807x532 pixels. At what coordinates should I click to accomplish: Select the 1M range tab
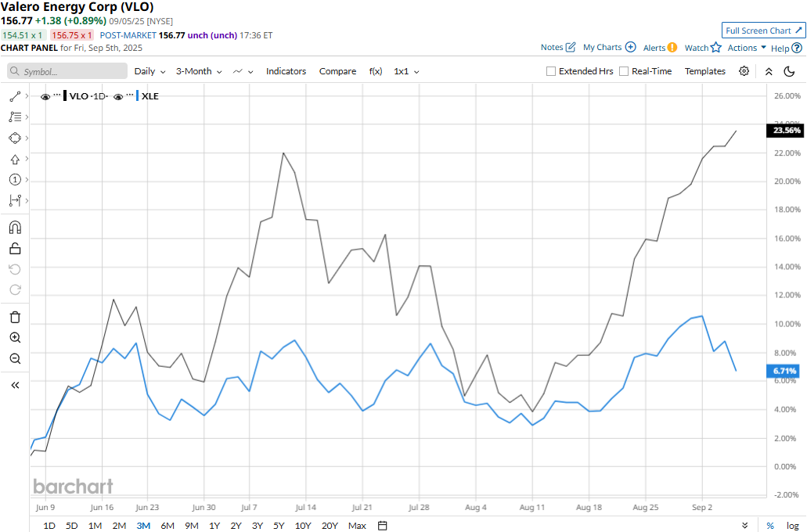95,525
